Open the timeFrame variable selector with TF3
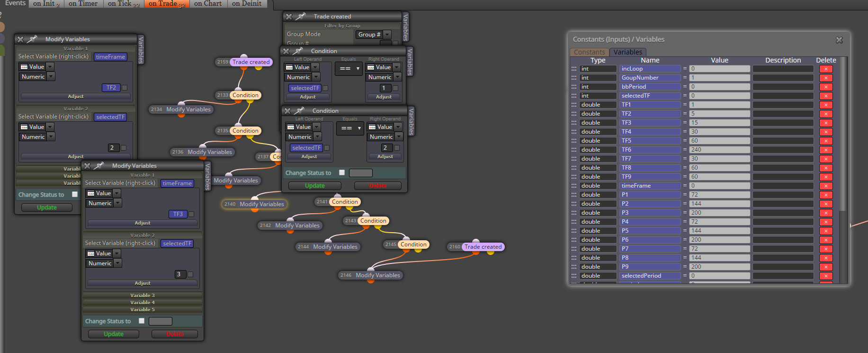 click(x=177, y=183)
